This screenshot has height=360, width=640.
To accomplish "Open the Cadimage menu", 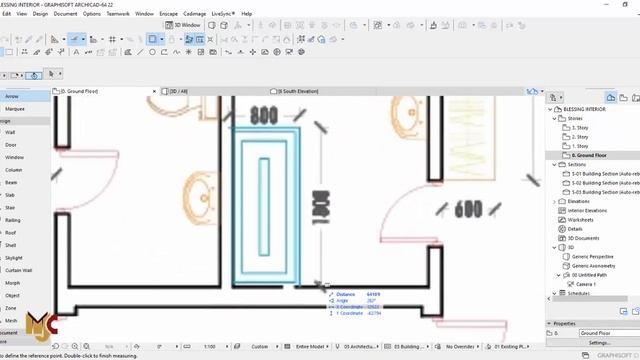I will [x=194, y=13].
